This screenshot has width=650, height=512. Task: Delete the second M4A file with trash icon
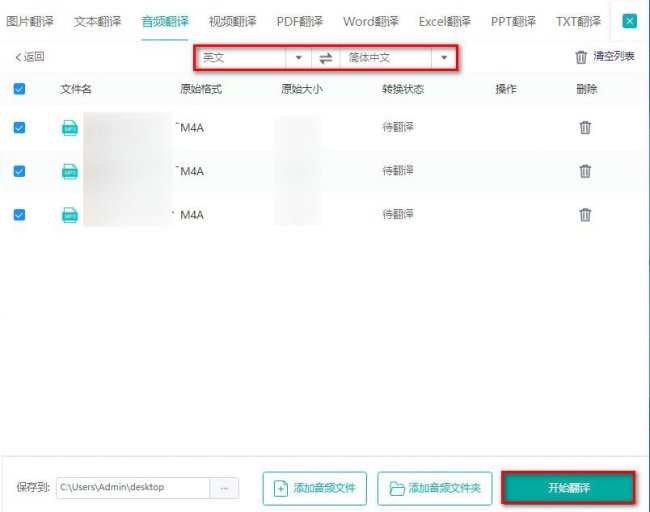coord(585,171)
